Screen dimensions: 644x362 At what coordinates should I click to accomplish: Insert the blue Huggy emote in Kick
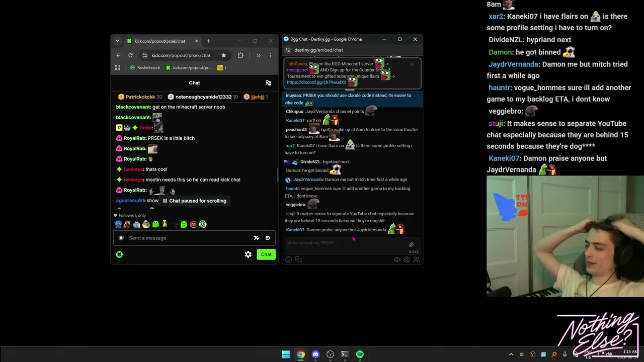(x=118, y=224)
